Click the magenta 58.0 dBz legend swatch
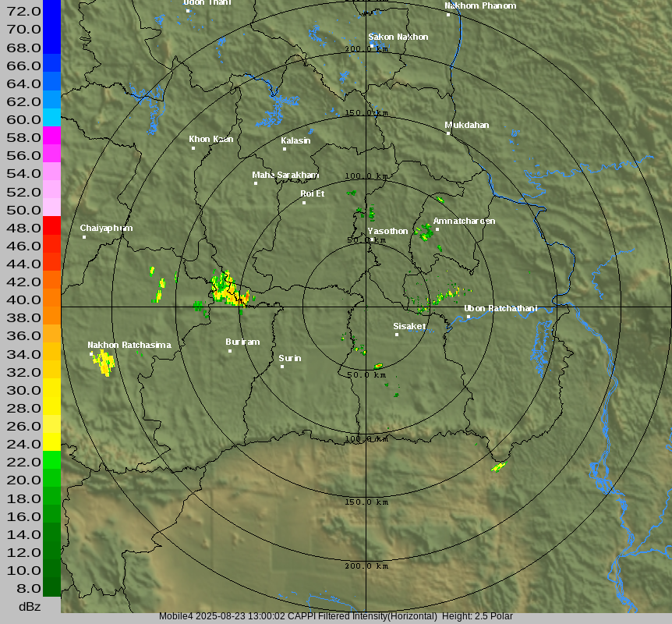The width and height of the screenshot is (672, 624). point(51,135)
